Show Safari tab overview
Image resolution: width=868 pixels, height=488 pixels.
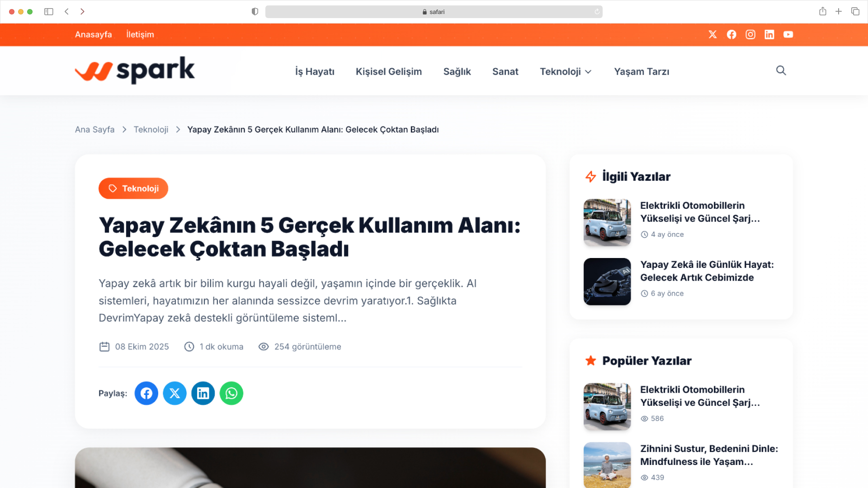pyautogui.click(x=855, y=11)
